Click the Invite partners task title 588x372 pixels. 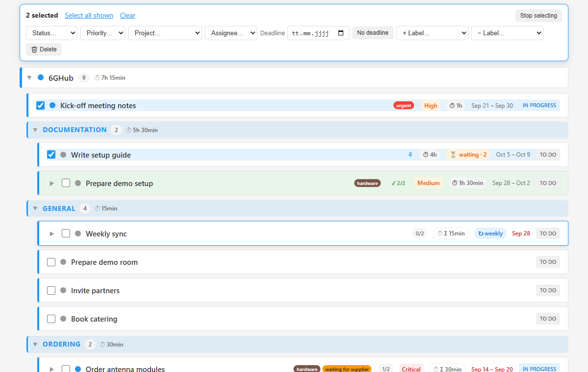point(95,291)
